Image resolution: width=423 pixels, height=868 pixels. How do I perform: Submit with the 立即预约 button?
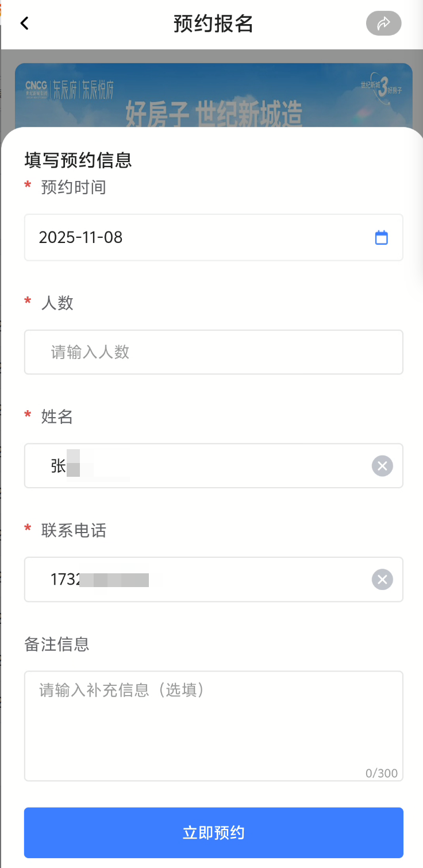pyautogui.click(x=213, y=832)
